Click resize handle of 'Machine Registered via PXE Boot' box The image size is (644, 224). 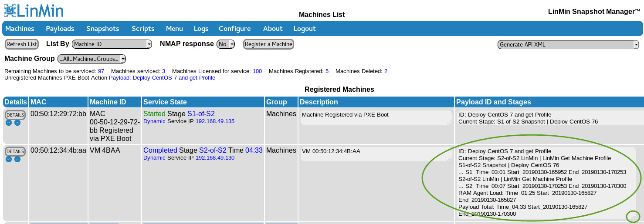pos(449,123)
